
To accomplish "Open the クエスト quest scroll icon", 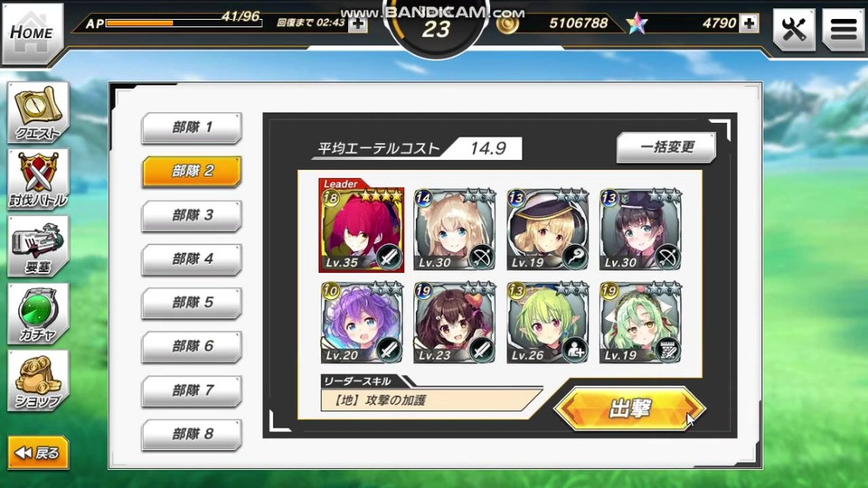I will coord(38,113).
